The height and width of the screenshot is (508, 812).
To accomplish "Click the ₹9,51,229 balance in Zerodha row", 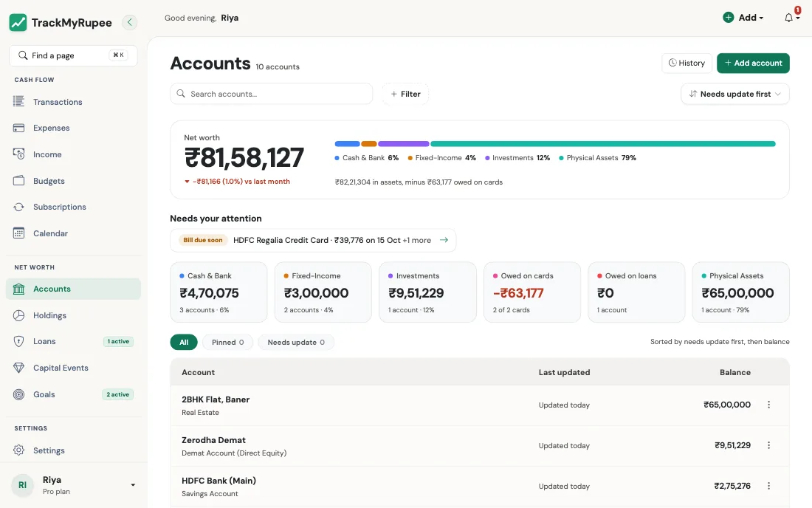I will click(x=732, y=444).
